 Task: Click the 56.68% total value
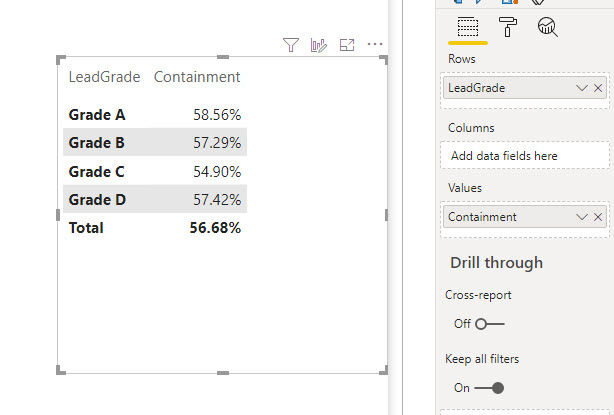click(x=215, y=228)
